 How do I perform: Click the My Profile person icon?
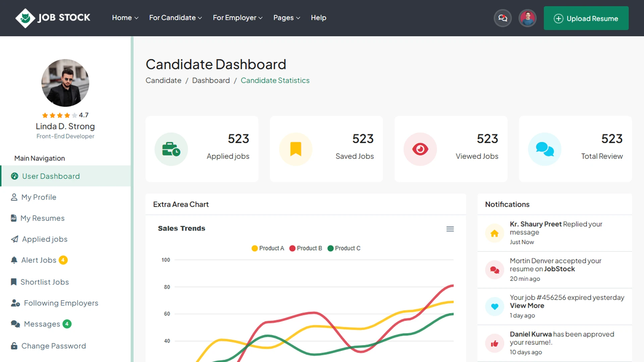pos(14,197)
